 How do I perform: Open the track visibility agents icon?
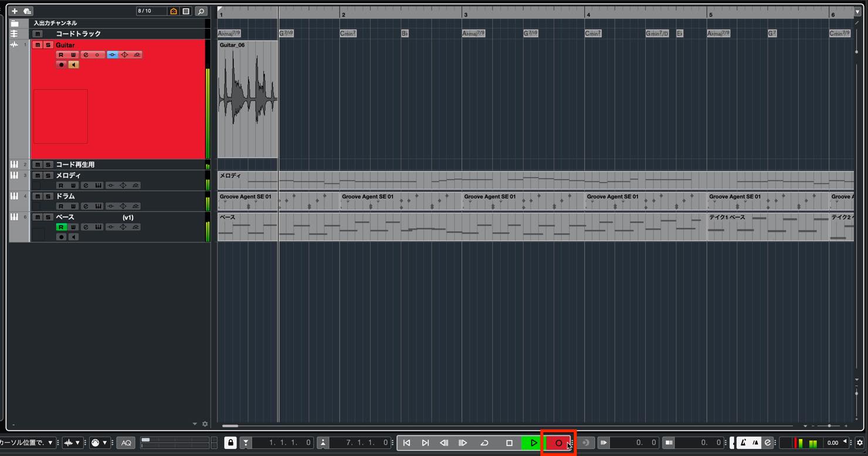tap(174, 11)
